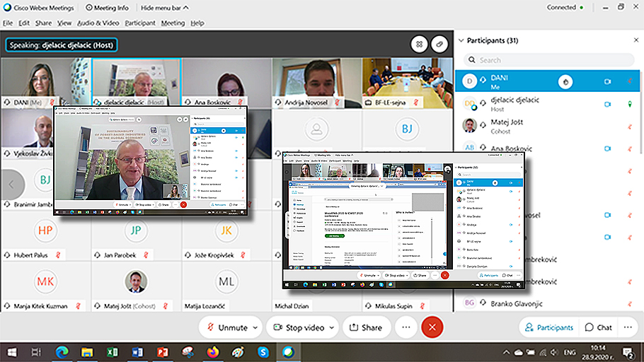
Task: Open Task View on the taskbar
Action: click(x=36, y=352)
